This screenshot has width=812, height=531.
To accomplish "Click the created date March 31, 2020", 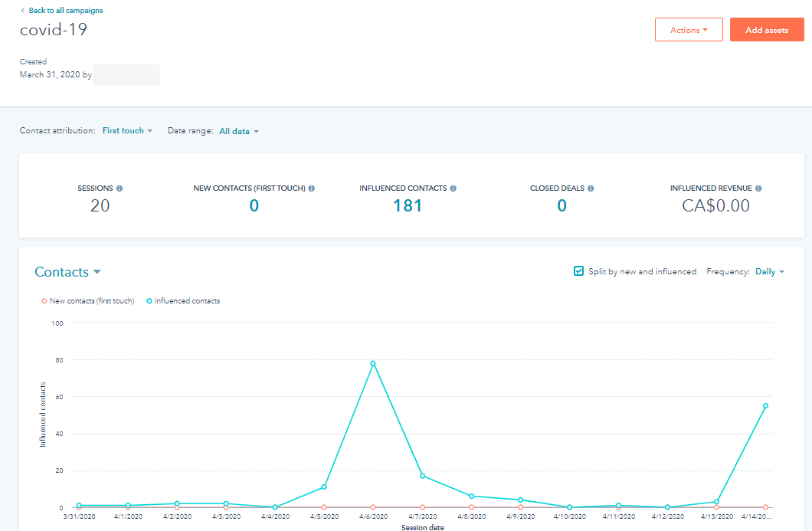I will pos(50,74).
